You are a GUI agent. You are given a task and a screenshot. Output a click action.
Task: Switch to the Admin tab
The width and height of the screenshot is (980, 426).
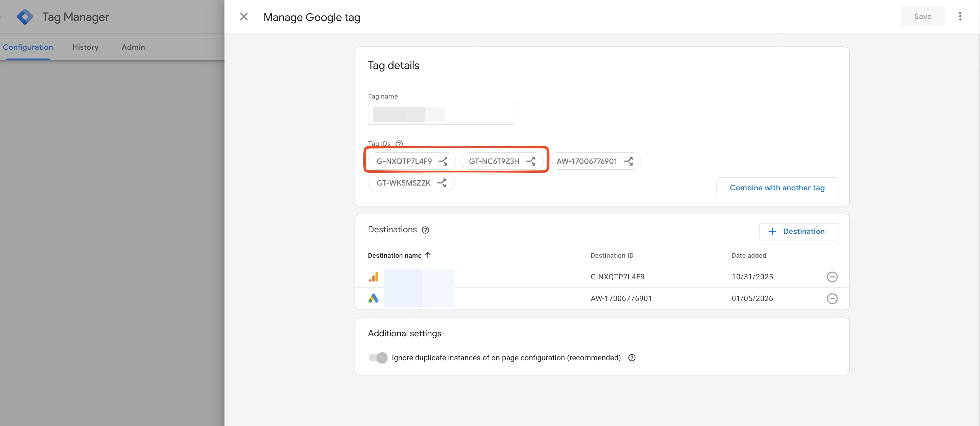(133, 47)
